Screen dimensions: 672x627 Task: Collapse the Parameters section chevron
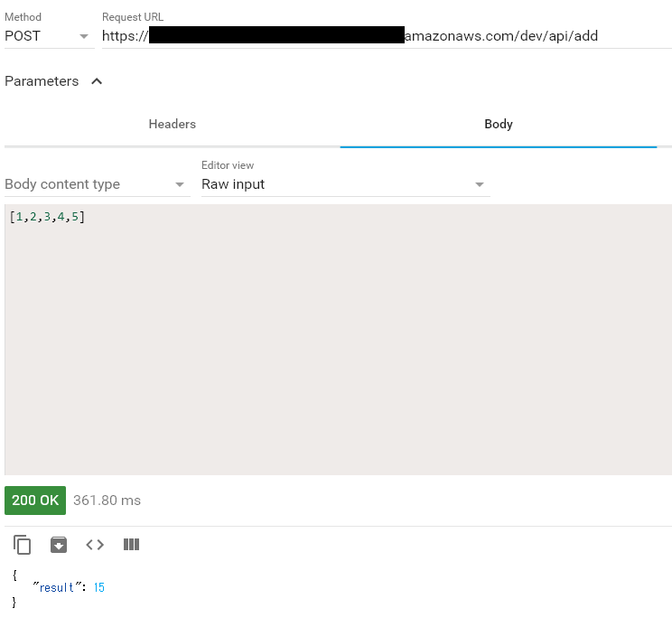point(97,81)
